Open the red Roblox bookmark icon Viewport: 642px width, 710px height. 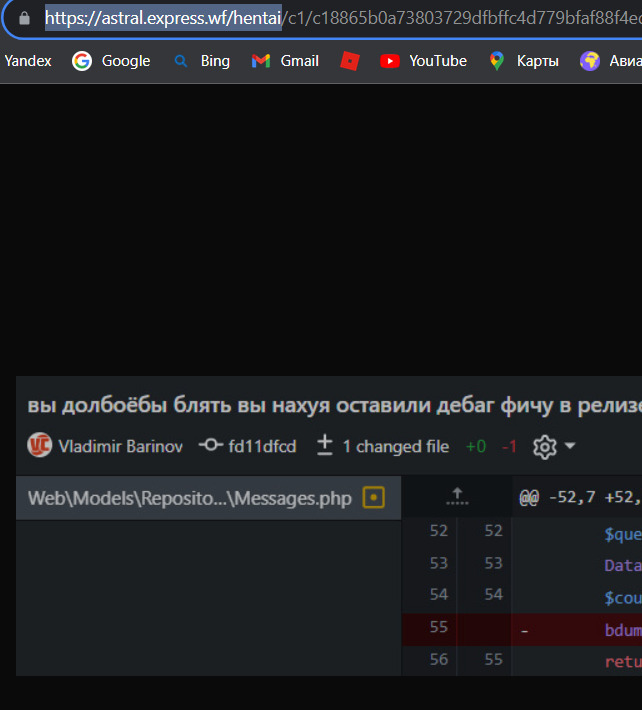(350, 61)
